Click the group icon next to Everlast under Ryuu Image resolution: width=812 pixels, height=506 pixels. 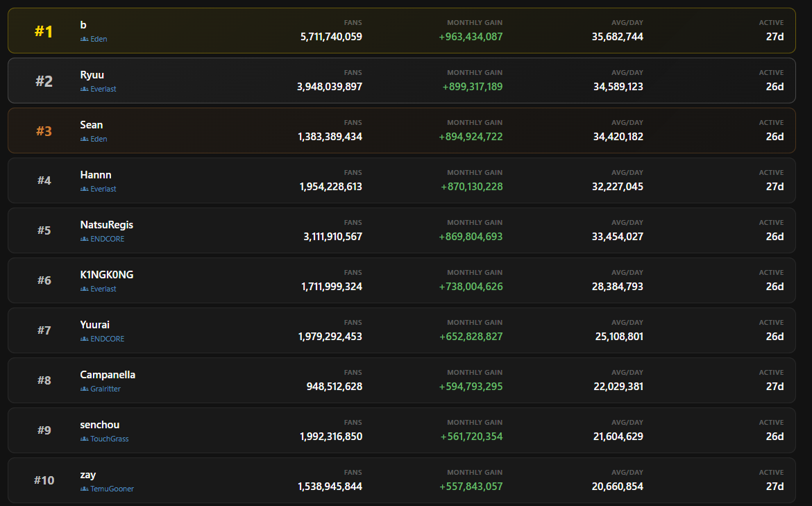click(x=85, y=89)
